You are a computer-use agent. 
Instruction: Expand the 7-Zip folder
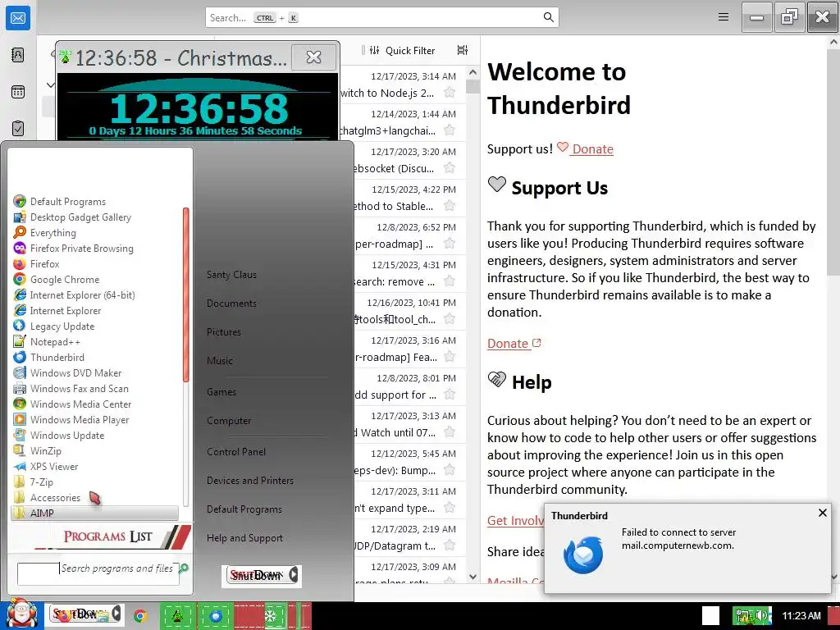(41, 482)
